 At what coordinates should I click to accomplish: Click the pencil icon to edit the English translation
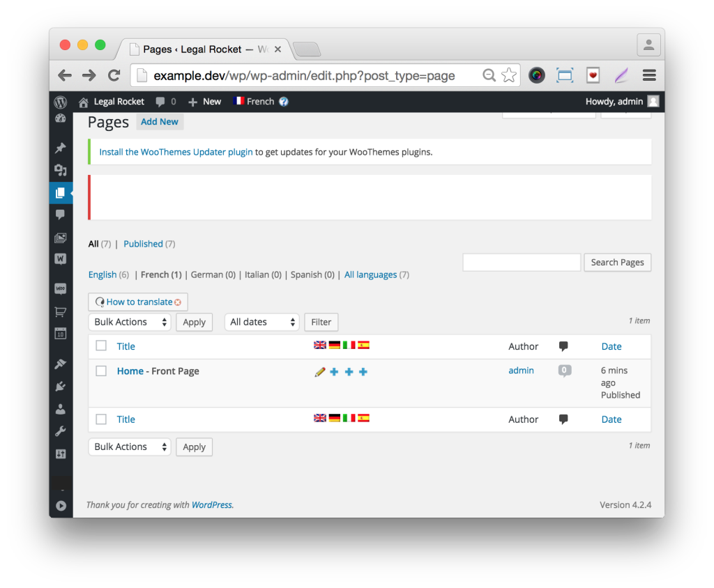point(320,372)
